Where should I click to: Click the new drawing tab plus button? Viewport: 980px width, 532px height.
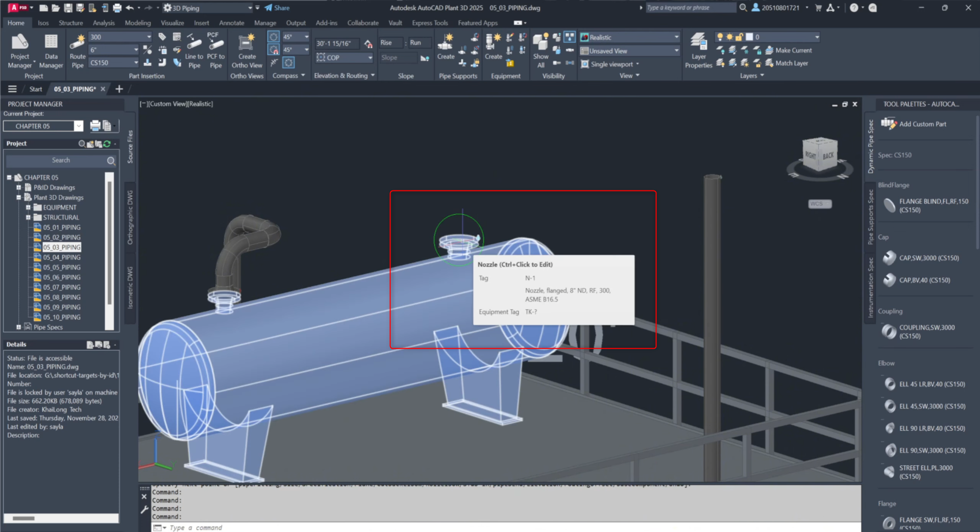[119, 89]
